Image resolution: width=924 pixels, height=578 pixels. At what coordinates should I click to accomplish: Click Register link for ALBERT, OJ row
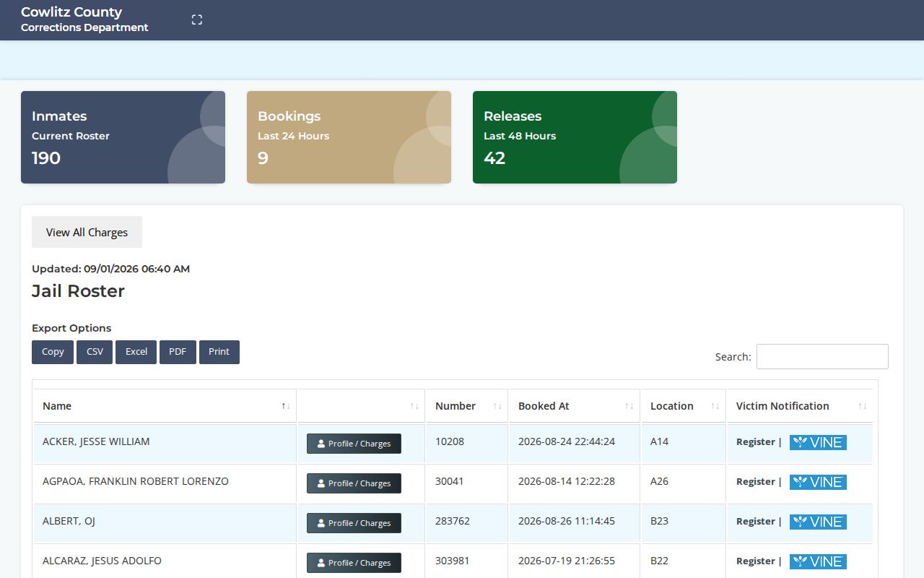click(x=755, y=522)
